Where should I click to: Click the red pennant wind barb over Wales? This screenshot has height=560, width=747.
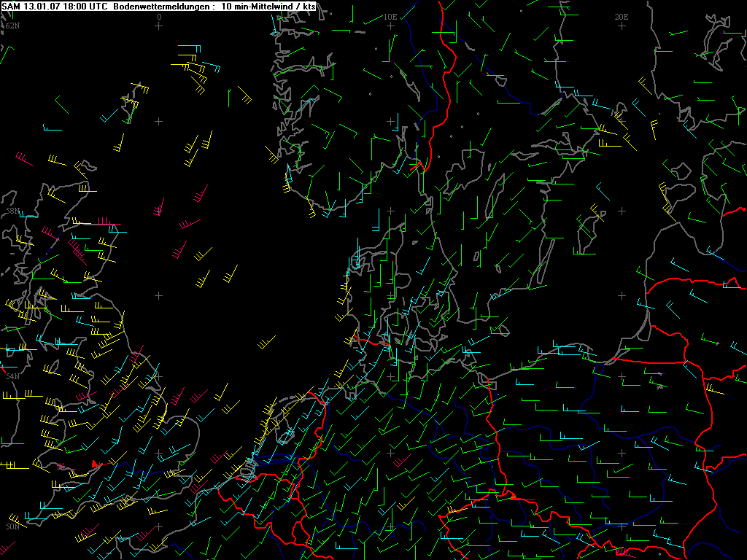(x=96, y=464)
